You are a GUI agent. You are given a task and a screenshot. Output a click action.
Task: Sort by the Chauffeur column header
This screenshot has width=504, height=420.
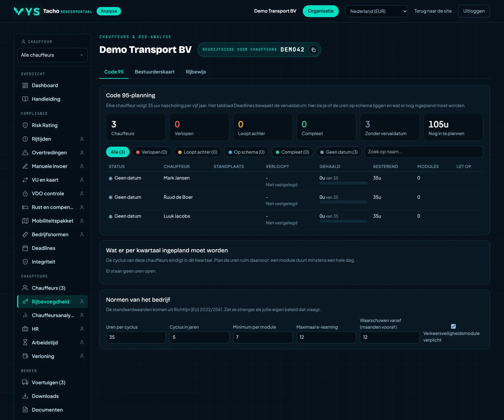coord(177,167)
